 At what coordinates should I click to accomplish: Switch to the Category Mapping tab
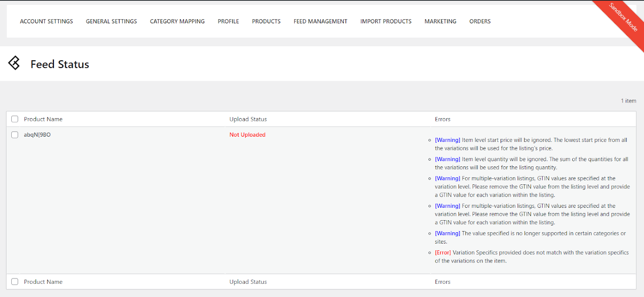pyautogui.click(x=177, y=21)
